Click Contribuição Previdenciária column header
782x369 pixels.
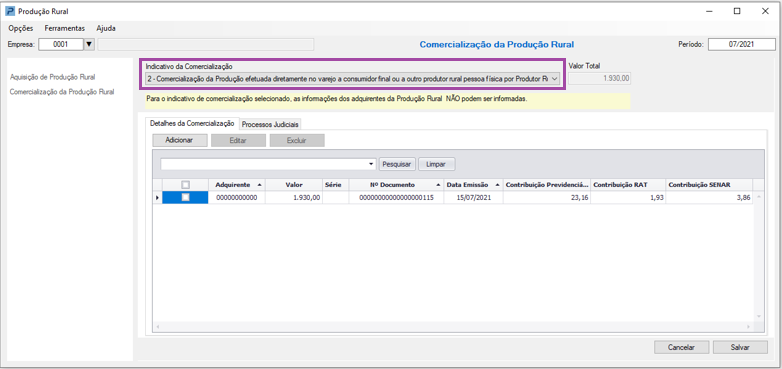(x=547, y=184)
